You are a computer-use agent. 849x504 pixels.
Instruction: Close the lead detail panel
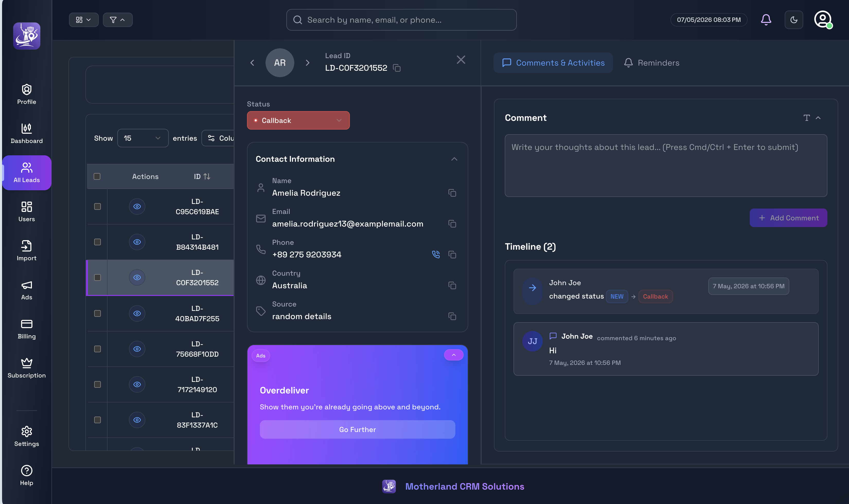click(461, 60)
